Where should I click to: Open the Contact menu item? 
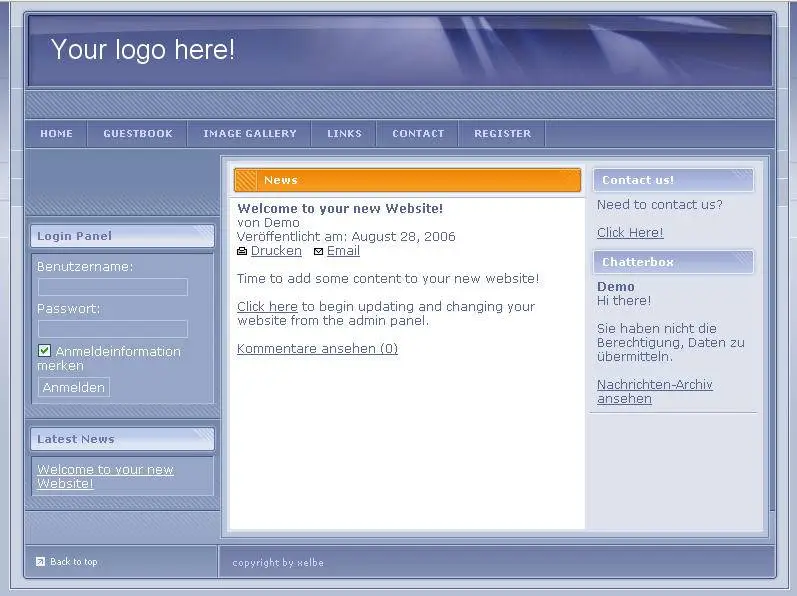(x=418, y=134)
